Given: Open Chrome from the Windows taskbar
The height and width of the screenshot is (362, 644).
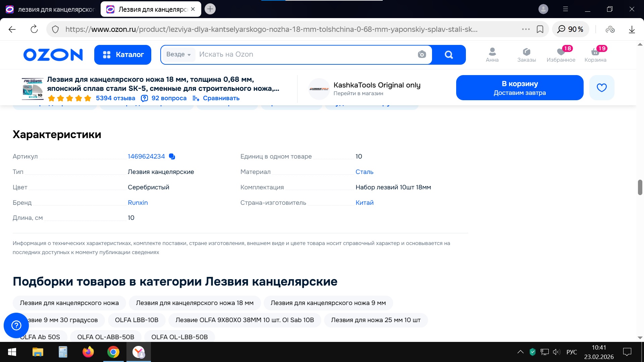Looking at the screenshot, I should pos(113,352).
